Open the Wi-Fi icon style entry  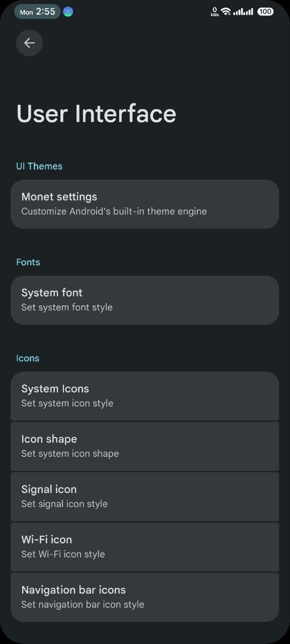(x=145, y=547)
